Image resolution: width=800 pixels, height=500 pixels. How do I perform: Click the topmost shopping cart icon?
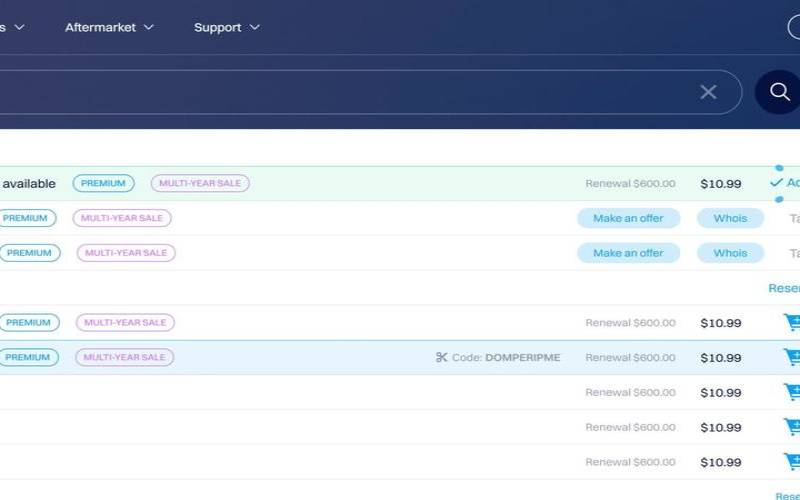[791, 322]
